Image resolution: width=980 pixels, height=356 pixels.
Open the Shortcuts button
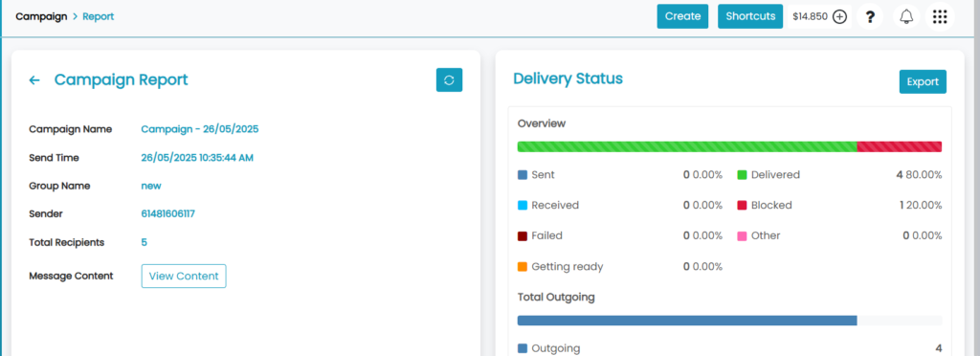coord(750,16)
